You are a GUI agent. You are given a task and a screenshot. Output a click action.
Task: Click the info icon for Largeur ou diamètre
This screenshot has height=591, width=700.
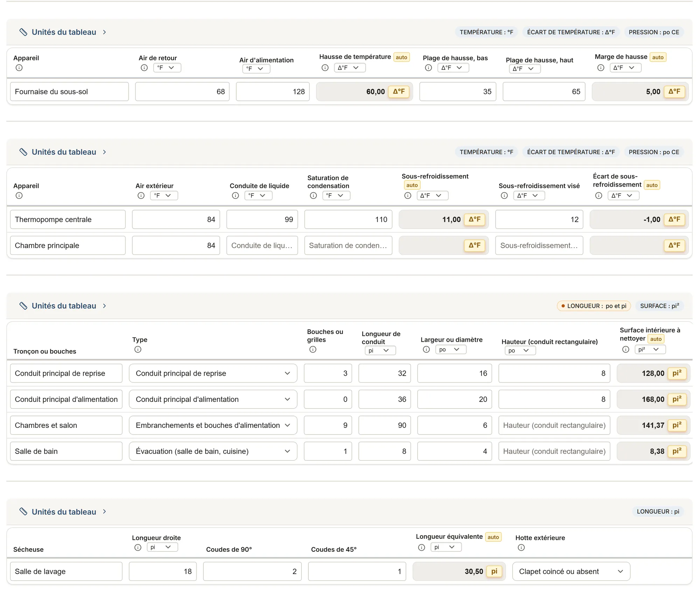[x=426, y=349]
